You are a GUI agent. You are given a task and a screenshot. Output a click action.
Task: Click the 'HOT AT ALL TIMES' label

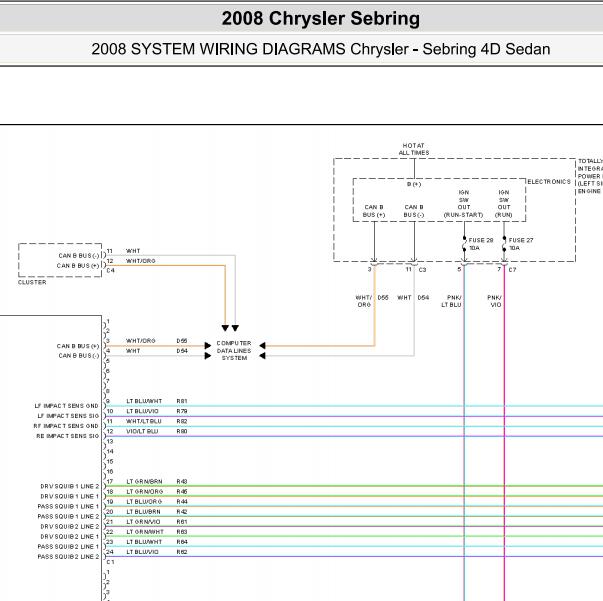[413, 149]
